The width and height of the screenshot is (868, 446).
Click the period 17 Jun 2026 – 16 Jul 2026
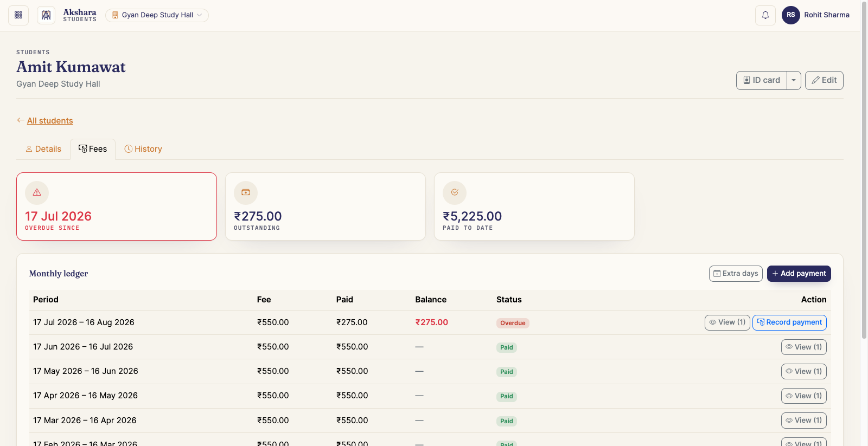click(83, 347)
